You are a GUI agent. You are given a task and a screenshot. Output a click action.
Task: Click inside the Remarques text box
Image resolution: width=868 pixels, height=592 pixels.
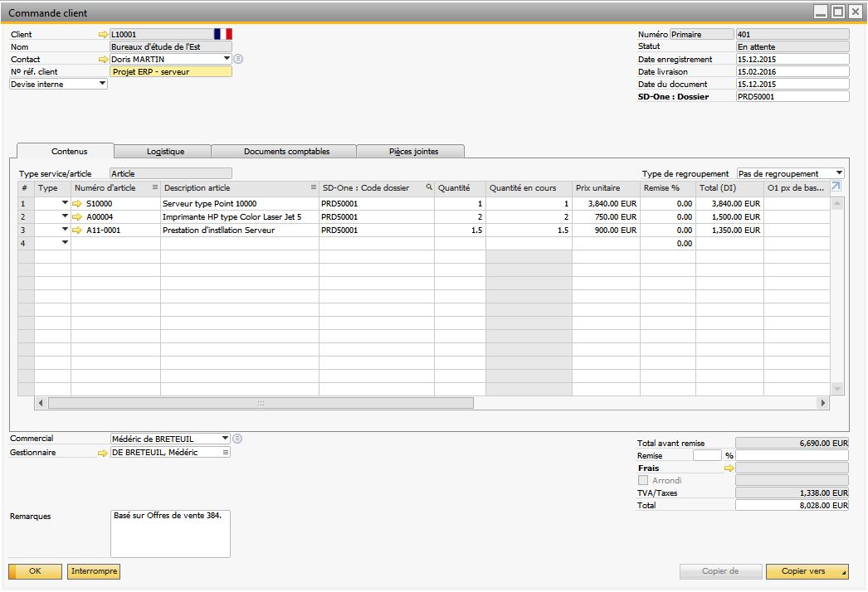click(170, 533)
